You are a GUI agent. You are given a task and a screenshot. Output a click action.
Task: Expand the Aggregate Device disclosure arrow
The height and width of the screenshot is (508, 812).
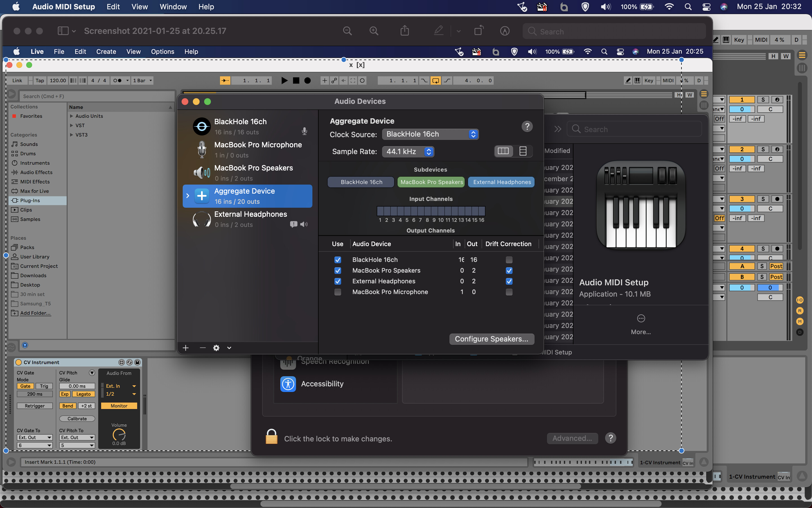click(187, 196)
